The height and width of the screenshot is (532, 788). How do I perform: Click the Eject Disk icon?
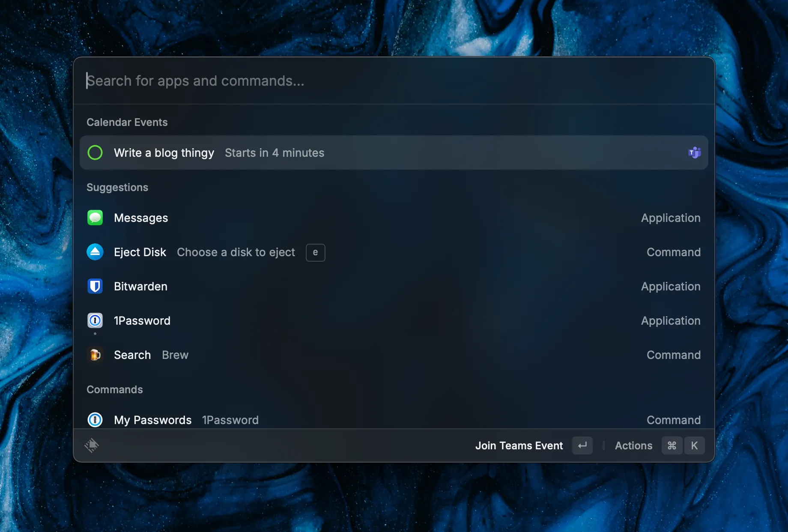(x=95, y=252)
